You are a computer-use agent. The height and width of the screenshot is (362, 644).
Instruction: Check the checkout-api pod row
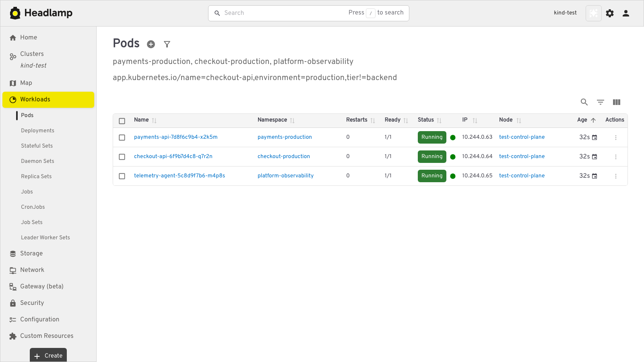[x=122, y=157]
